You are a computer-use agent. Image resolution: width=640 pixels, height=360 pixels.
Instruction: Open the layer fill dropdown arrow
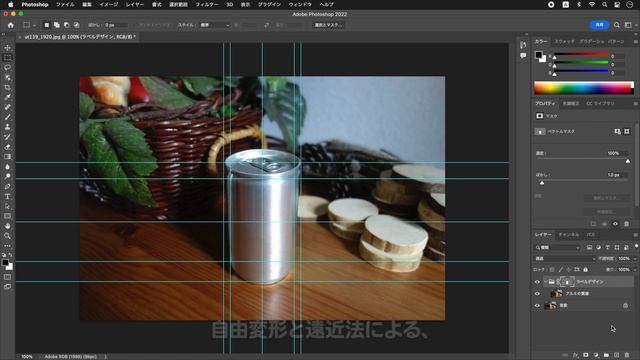click(x=634, y=270)
